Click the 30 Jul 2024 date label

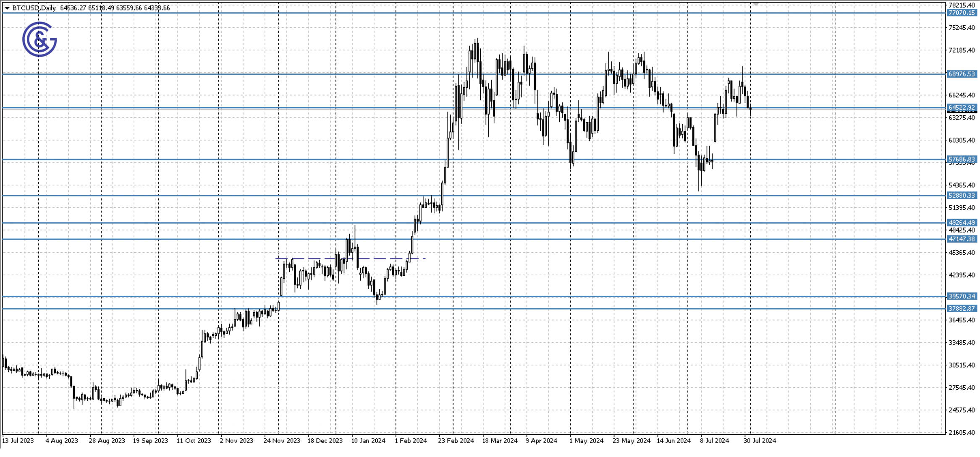pyautogui.click(x=759, y=441)
